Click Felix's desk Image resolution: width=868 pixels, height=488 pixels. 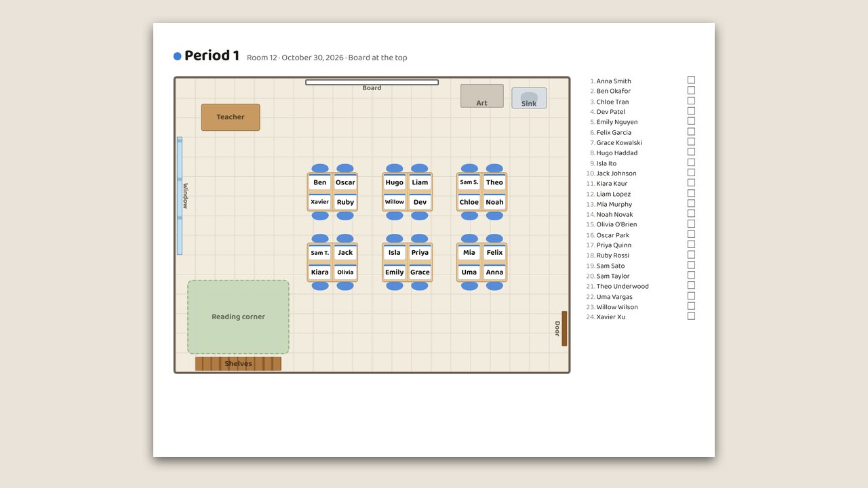(x=494, y=253)
